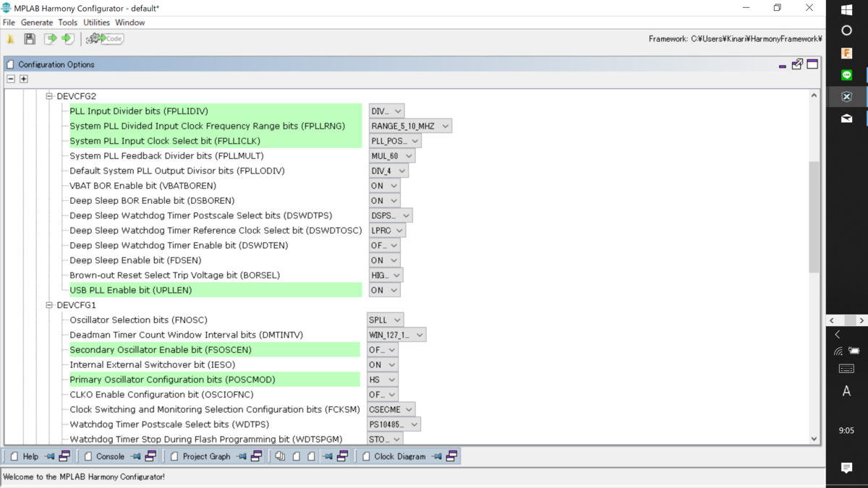Select the Configuration Options panel title
The height and width of the screenshot is (488, 868).
tap(56, 64)
